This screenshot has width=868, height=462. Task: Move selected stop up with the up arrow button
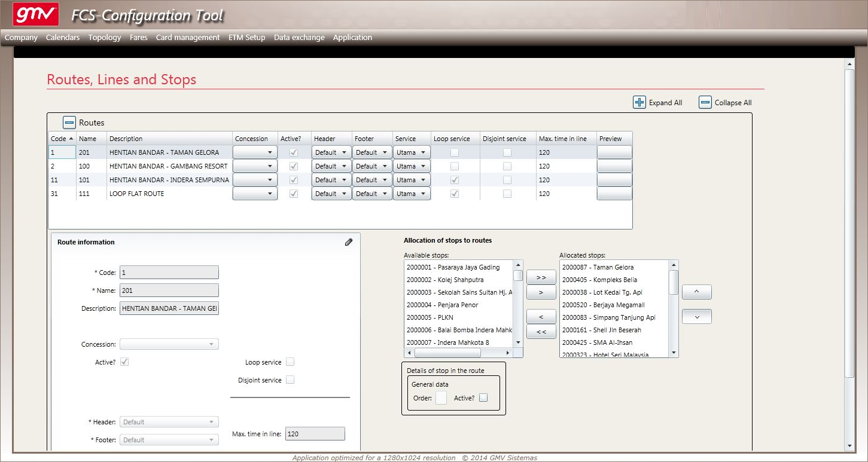tap(697, 292)
